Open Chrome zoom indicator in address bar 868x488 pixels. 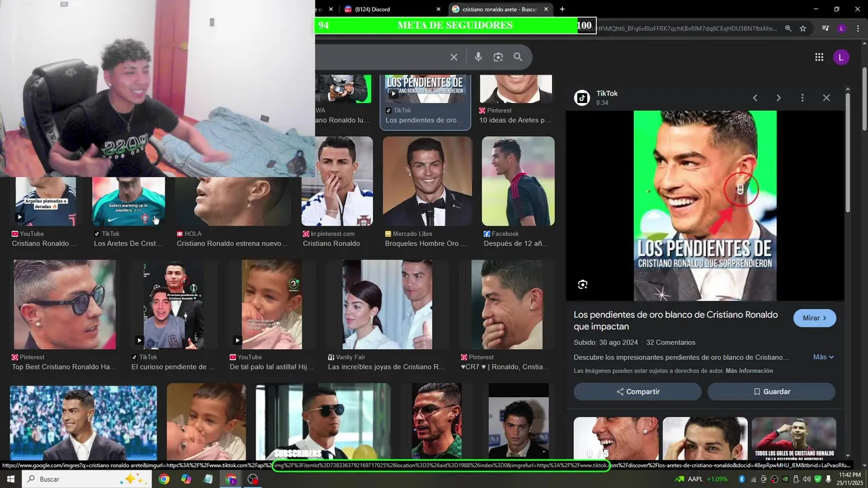point(788,28)
